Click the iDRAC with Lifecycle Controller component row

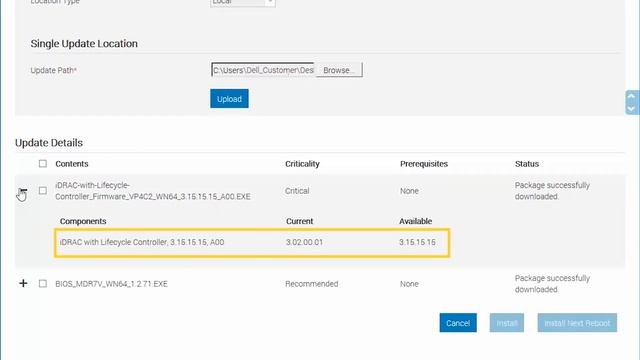pyautogui.click(x=252, y=242)
